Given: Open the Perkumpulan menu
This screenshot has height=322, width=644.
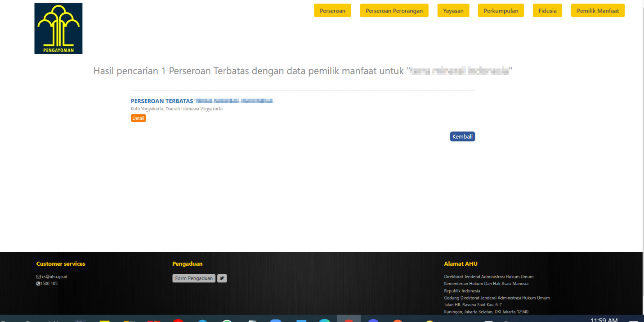Looking at the screenshot, I should [x=501, y=11].
